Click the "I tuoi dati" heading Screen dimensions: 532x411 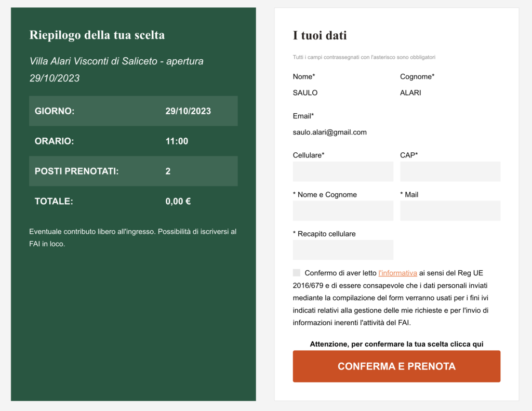(x=320, y=36)
